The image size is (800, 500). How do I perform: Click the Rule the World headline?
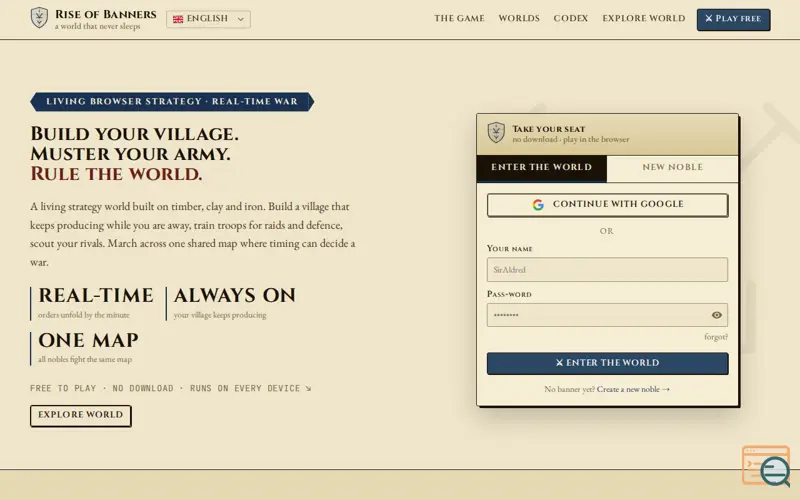(x=116, y=174)
